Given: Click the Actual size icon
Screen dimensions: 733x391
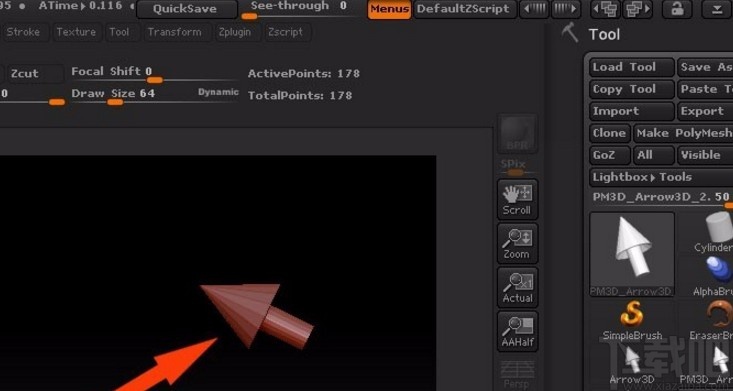Looking at the screenshot, I should pos(517,287).
